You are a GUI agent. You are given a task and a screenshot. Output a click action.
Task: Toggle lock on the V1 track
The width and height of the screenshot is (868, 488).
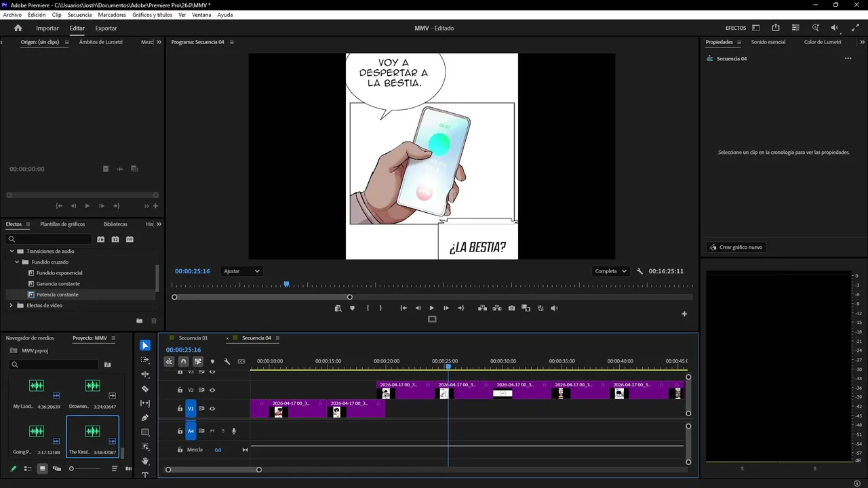180,409
